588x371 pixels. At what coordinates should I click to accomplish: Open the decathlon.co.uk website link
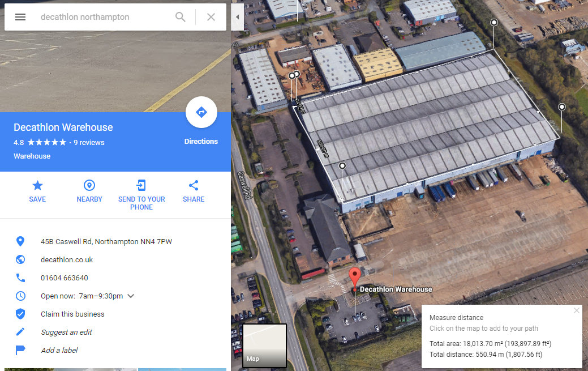pyautogui.click(x=67, y=259)
